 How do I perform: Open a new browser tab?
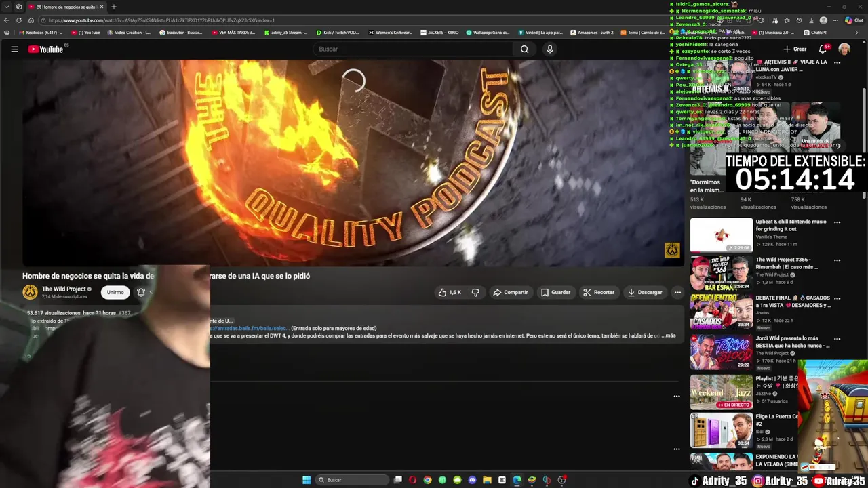pyautogui.click(x=113, y=7)
